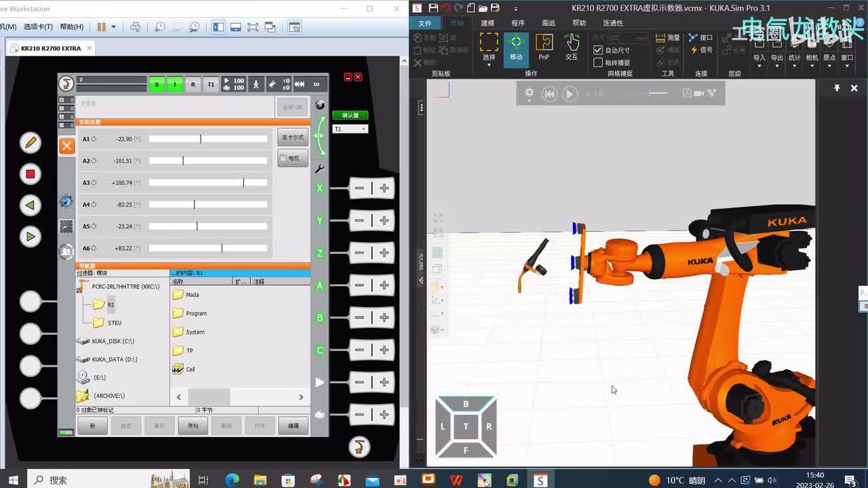Click the 编辑 edit button in navigator
Viewport: 868px width, 488px height.
tap(293, 426)
